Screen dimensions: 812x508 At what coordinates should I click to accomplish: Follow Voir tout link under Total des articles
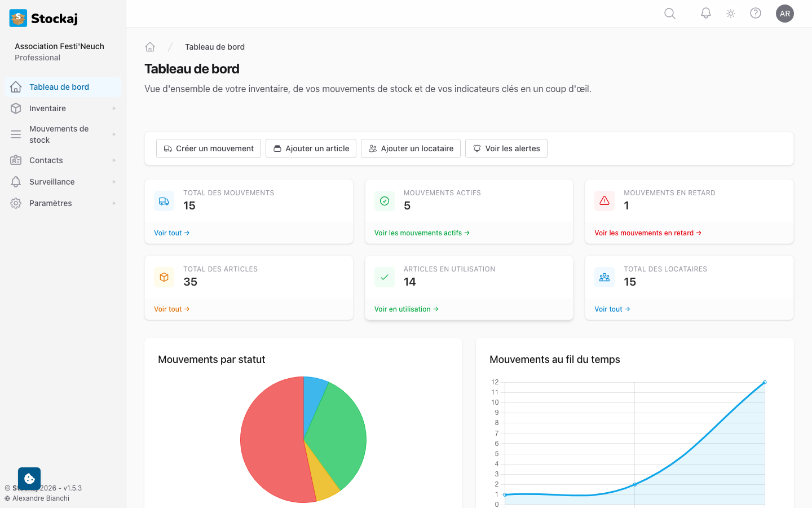172,309
